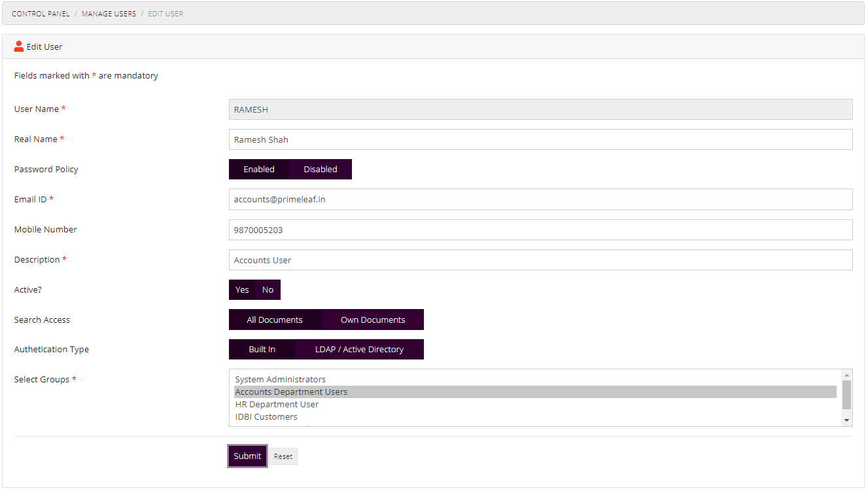Select the IDBI Customers group
868x495 pixels.
(266, 416)
